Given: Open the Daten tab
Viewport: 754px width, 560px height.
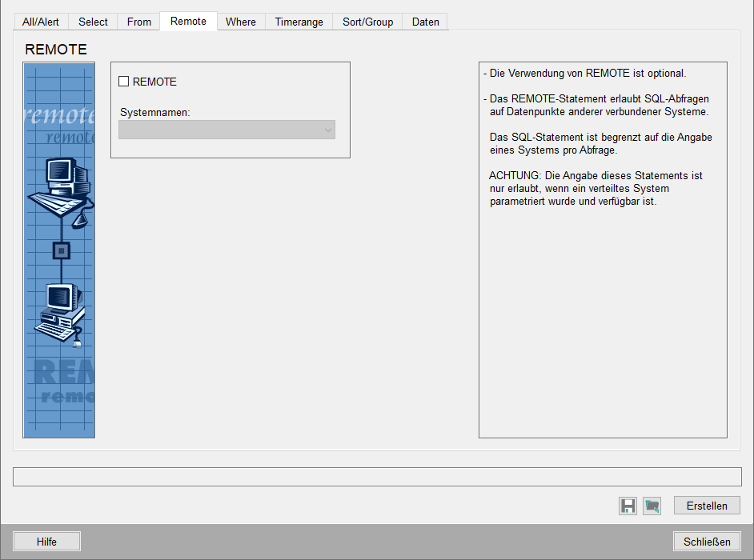Looking at the screenshot, I should tap(426, 22).
